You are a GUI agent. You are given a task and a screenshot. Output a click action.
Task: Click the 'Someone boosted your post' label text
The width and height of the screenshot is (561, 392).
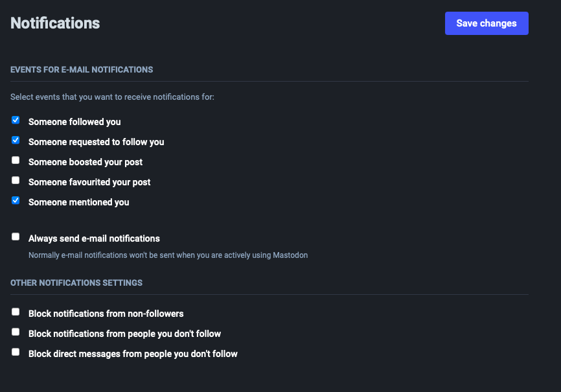(x=86, y=162)
